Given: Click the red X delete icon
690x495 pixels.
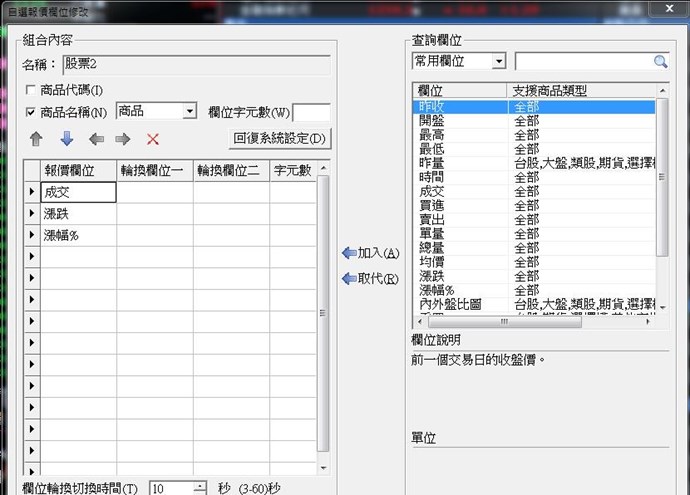Looking at the screenshot, I should coord(153,139).
